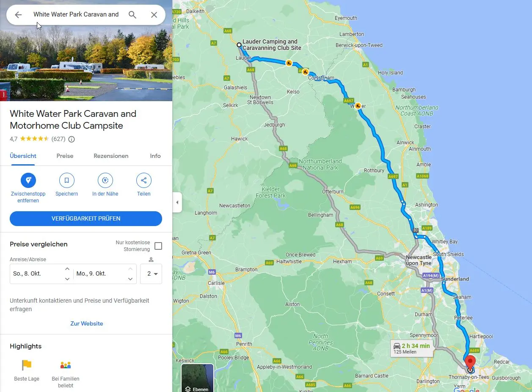Image resolution: width=532 pixels, height=392 pixels.
Task: Click the Teilen share icon
Action: pyautogui.click(x=144, y=180)
